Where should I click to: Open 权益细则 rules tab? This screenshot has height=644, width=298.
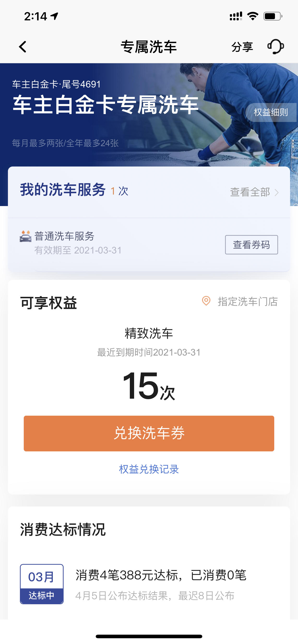click(271, 112)
